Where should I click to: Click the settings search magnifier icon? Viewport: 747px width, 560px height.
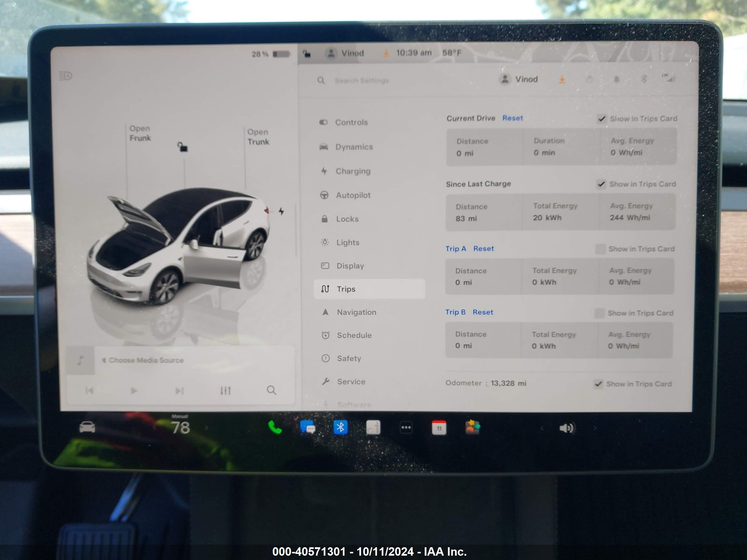coord(321,80)
